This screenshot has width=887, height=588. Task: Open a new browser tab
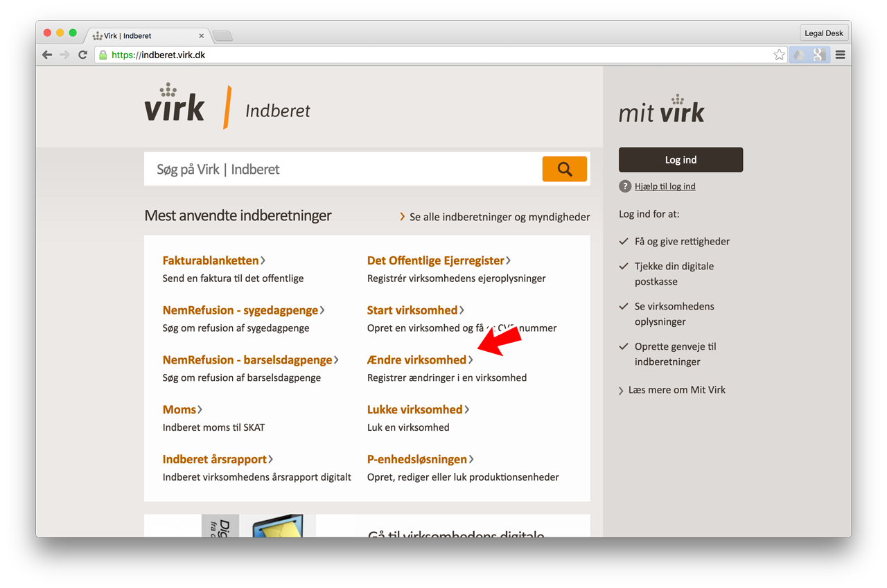(222, 36)
